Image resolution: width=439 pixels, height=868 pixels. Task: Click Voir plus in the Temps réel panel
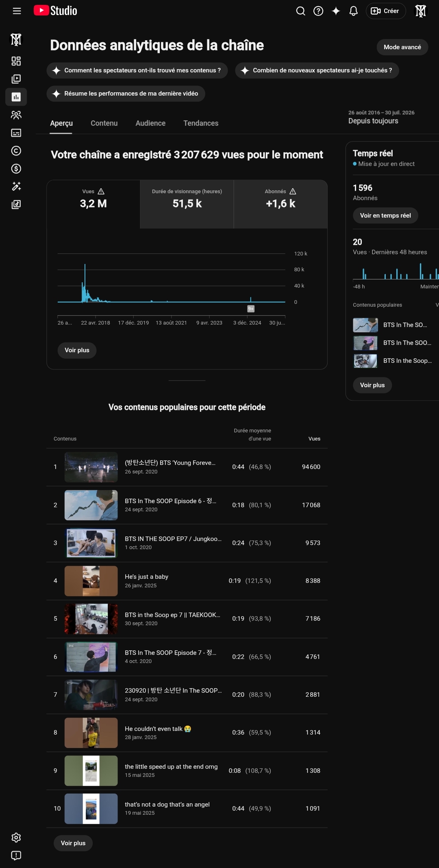(372, 385)
